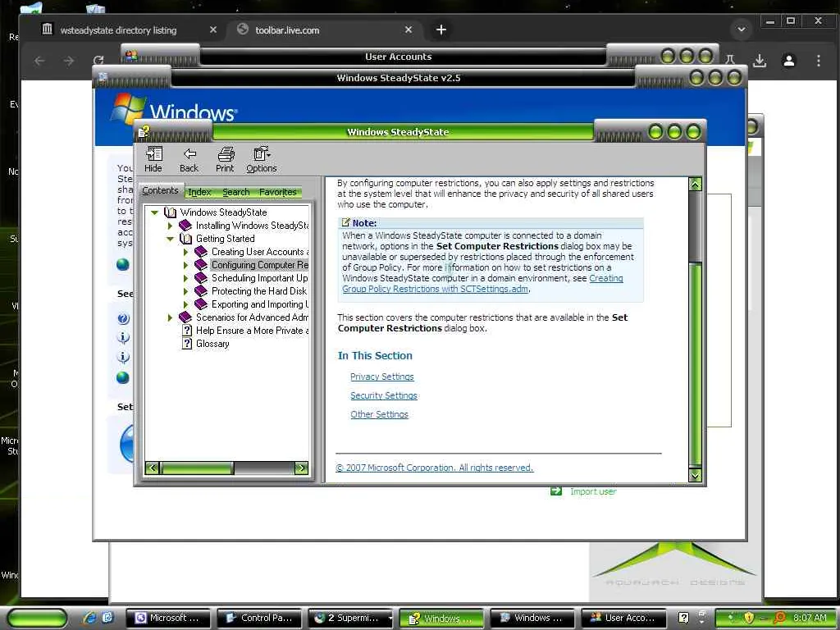Screen dimensions: 840x630
Task: Open Scenarios for Advanced Administrators topic
Action: tap(252, 317)
